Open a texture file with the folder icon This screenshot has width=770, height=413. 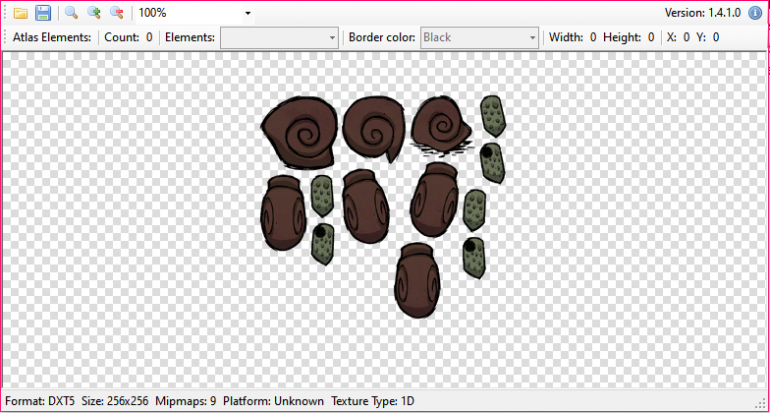[20, 13]
